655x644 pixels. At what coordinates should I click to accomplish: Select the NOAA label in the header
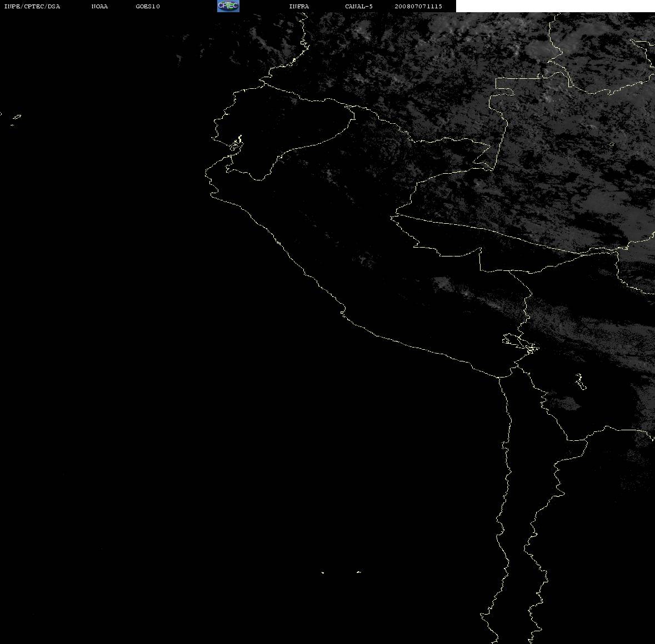pyautogui.click(x=99, y=6)
